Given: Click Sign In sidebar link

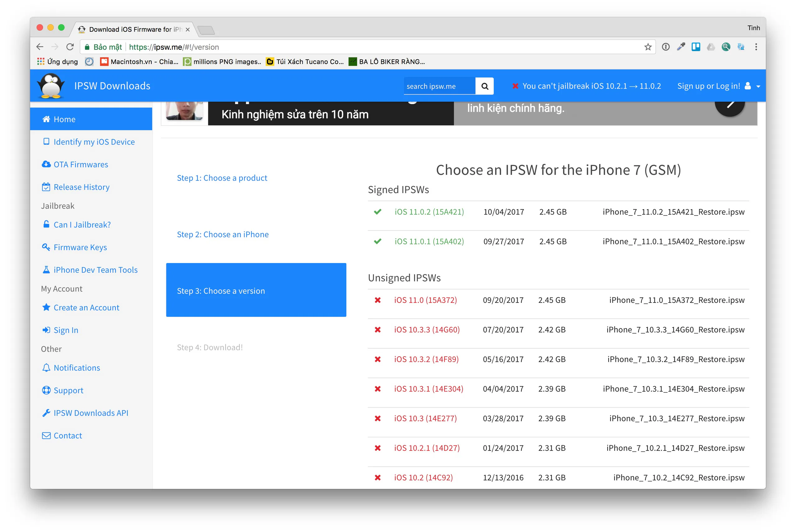Looking at the screenshot, I should (60, 330).
